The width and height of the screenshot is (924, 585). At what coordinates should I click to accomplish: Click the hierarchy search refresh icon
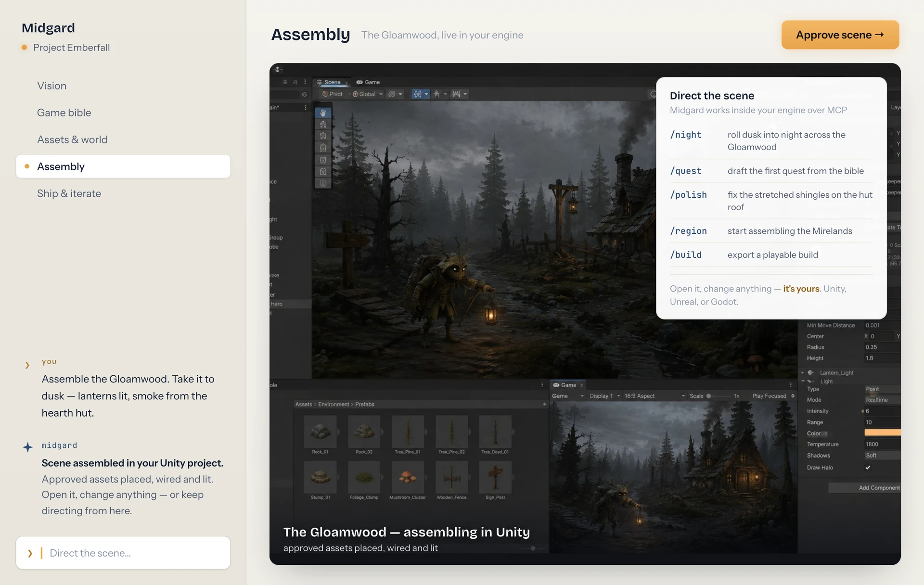coord(304,94)
